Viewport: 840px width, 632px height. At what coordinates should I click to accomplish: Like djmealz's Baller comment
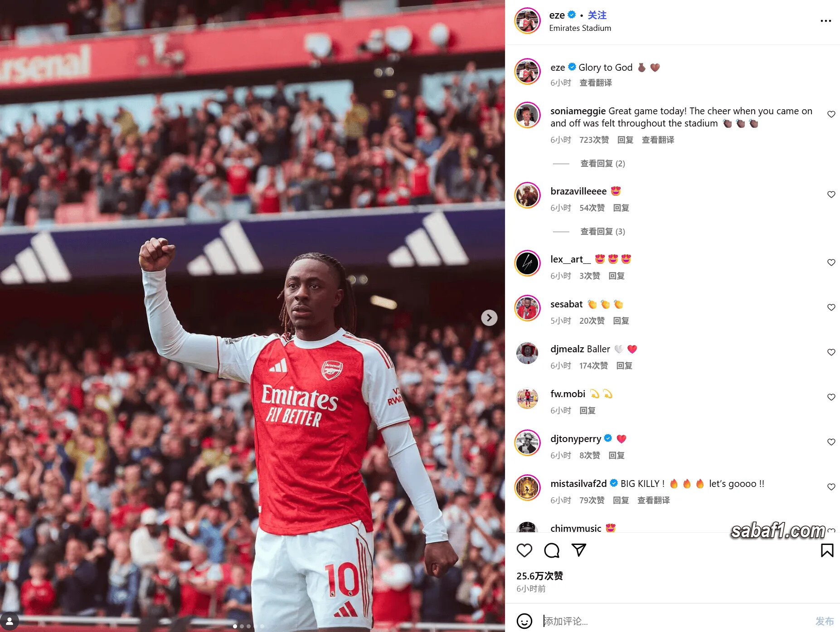(x=831, y=352)
